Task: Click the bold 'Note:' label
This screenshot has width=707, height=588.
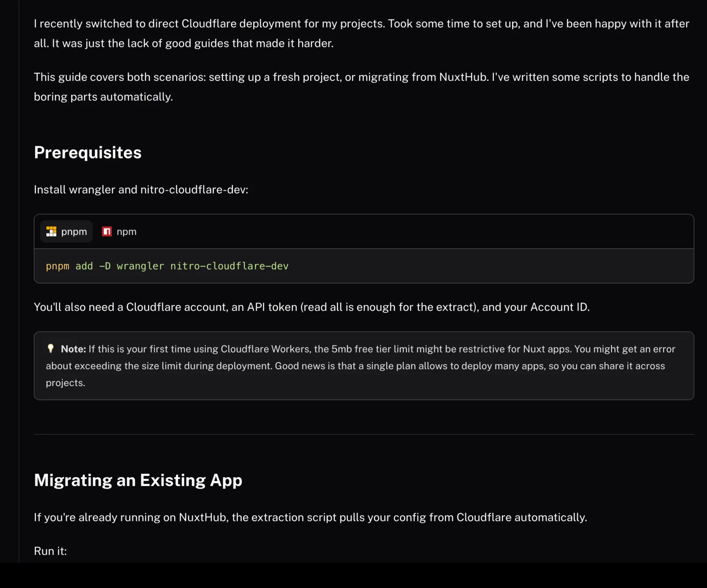Action: pyautogui.click(x=73, y=349)
